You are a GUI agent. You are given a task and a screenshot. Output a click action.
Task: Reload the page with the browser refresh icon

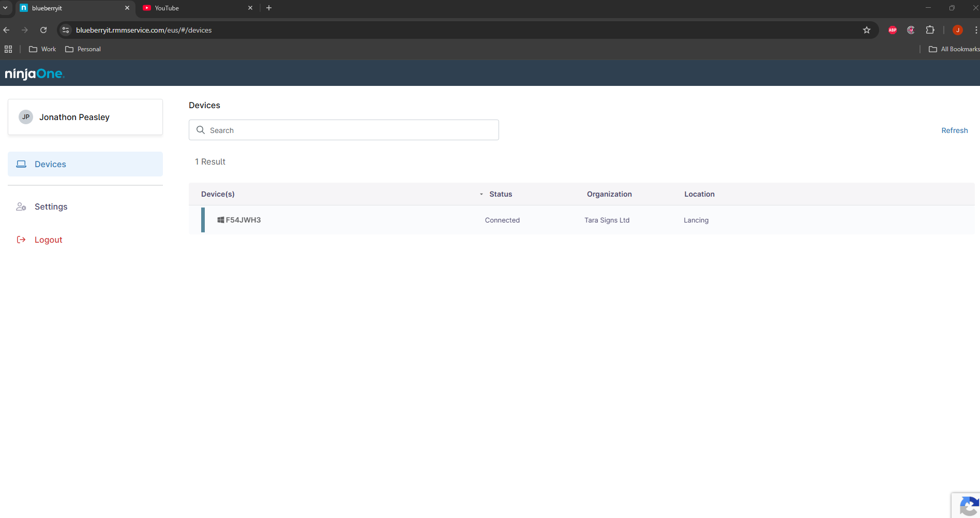[43, 30]
